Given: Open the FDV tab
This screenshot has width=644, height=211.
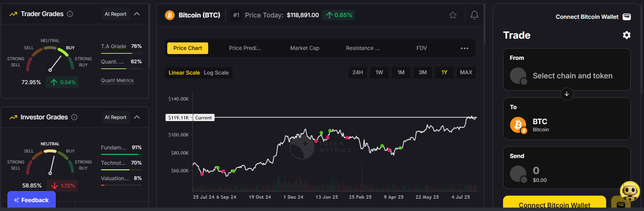Looking at the screenshot, I should pyautogui.click(x=421, y=48).
